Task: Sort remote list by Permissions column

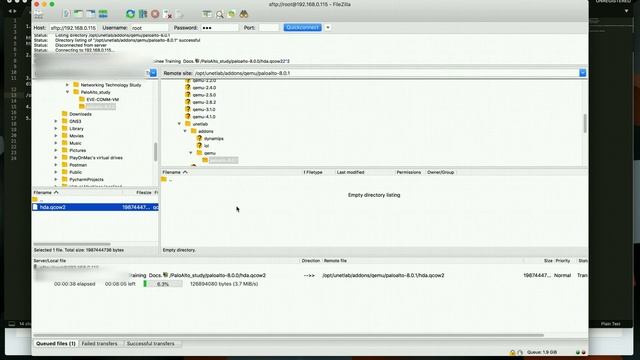Action: tap(409, 172)
